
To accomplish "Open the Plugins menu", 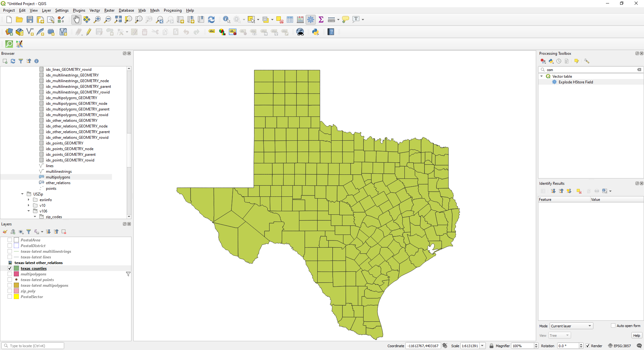I will [x=79, y=10].
